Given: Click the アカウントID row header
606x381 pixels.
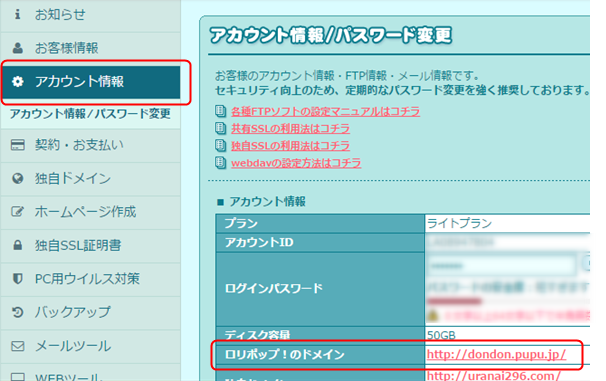Looking at the screenshot, I should click(320, 242).
